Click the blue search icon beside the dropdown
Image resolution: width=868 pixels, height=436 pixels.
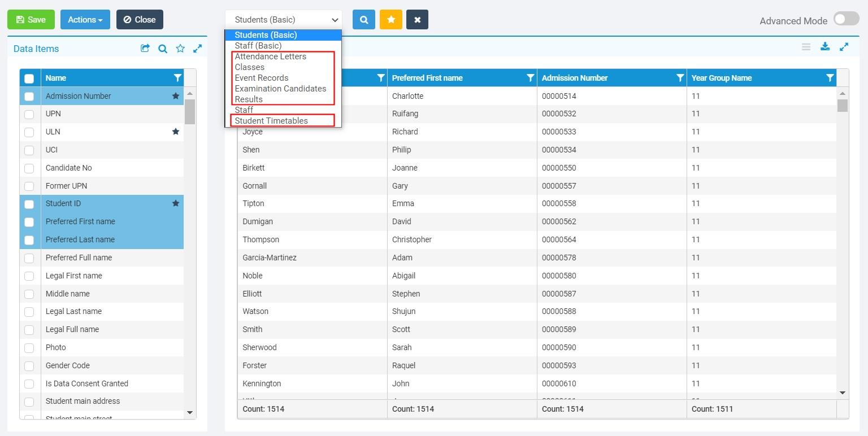pyautogui.click(x=363, y=19)
